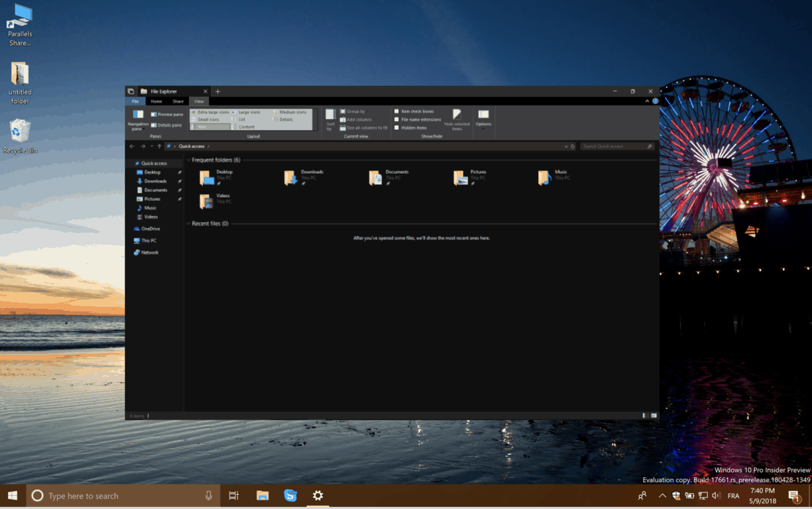Open the address bar history dropdown

565,146
